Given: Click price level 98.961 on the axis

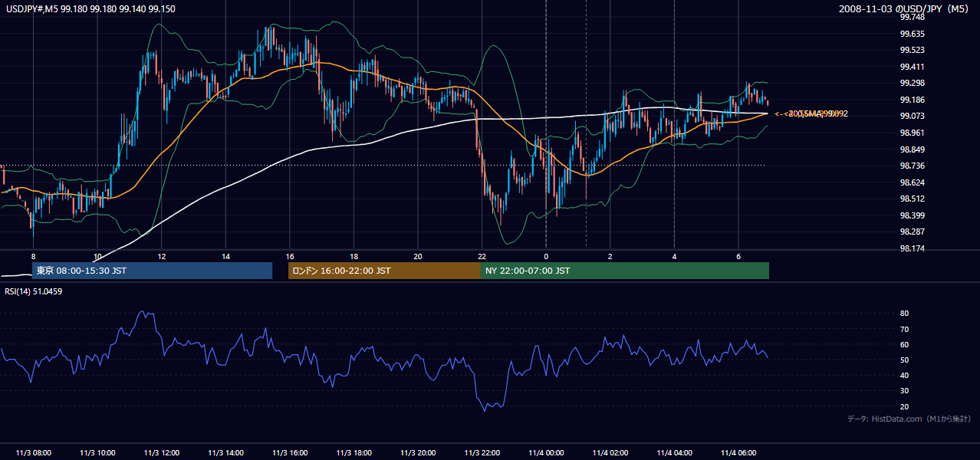Looking at the screenshot, I should pyautogui.click(x=913, y=133).
